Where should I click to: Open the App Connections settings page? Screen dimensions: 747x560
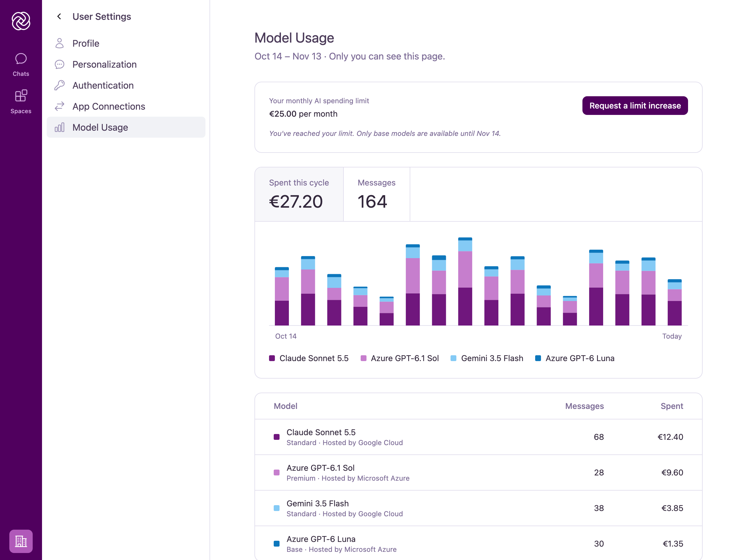coord(126,106)
